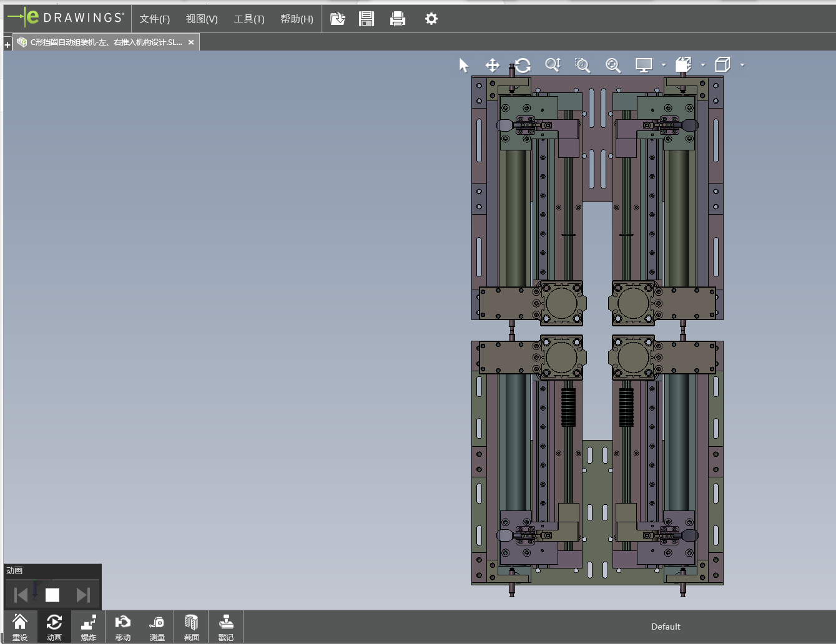
Task: Expand the monitor display options dropdown arrow
Action: (664, 65)
